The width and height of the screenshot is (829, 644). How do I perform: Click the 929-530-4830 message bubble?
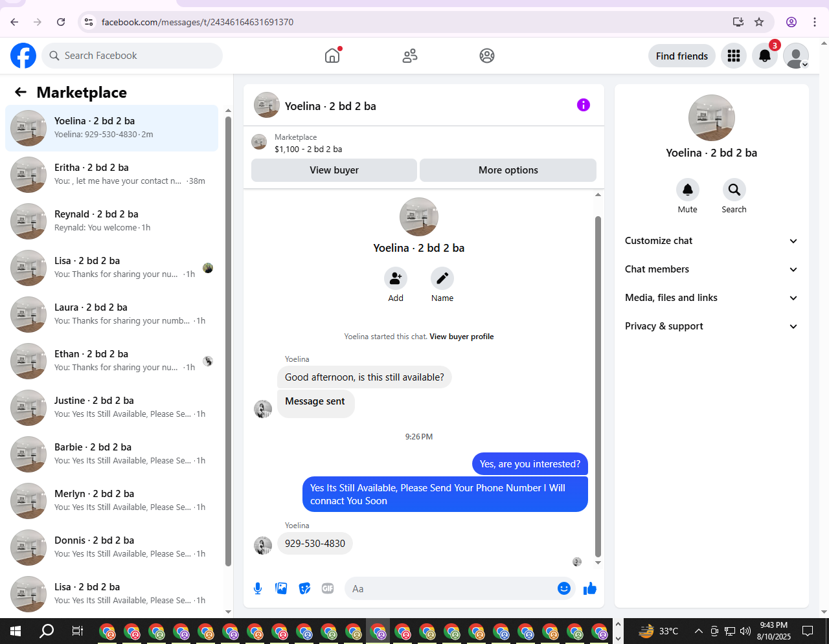coord(315,544)
